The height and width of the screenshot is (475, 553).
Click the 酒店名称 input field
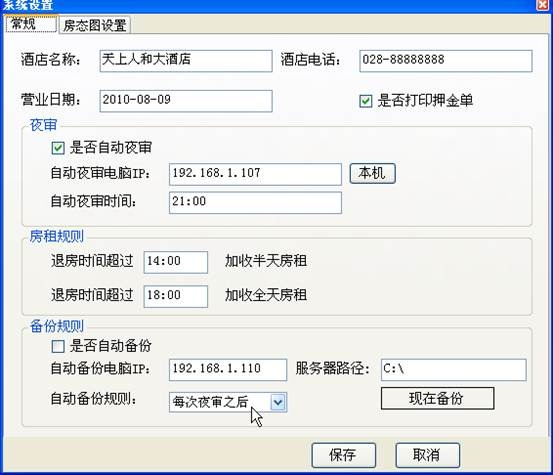point(186,61)
